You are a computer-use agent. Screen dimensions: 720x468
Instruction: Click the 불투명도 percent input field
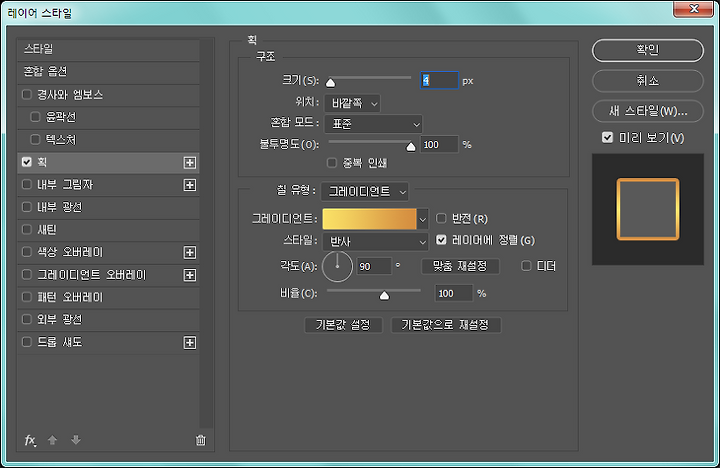(439, 145)
